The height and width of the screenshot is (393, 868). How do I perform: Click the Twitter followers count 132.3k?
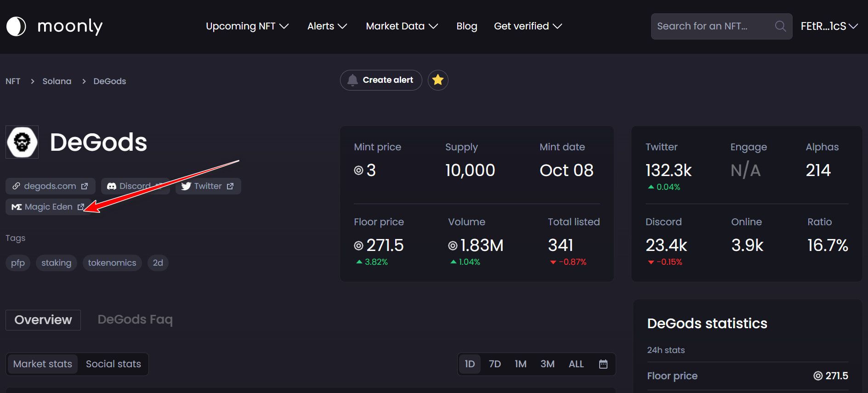coord(669,171)
